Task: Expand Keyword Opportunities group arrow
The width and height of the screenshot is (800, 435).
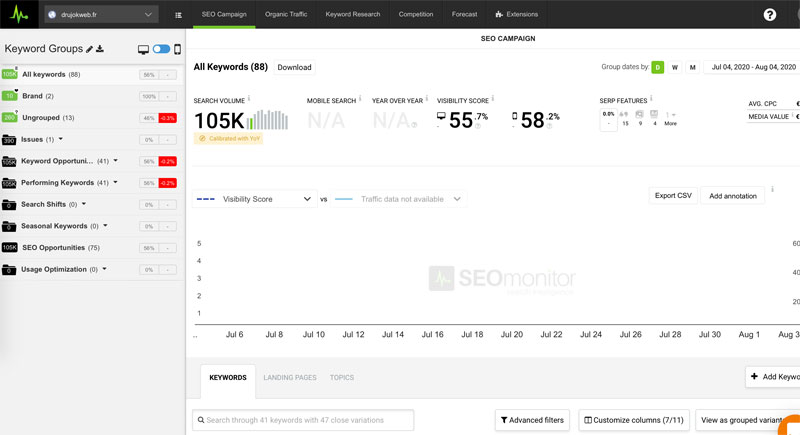Action: pyautogui.click(x=115, y=161)
